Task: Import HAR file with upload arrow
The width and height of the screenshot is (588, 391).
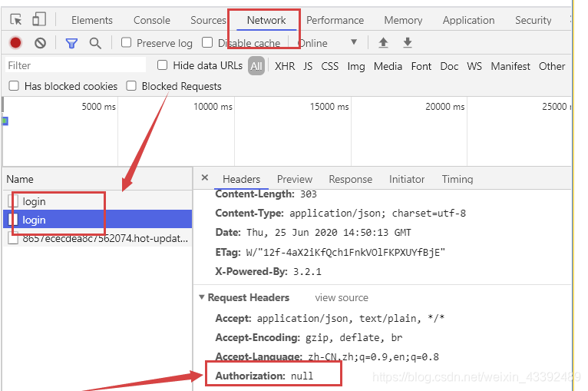Action: pyautogui.click(x=383, y=43)
